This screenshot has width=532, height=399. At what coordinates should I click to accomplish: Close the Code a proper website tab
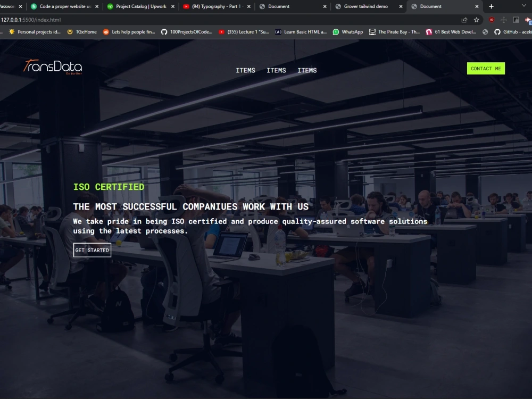tap(97, 6)
